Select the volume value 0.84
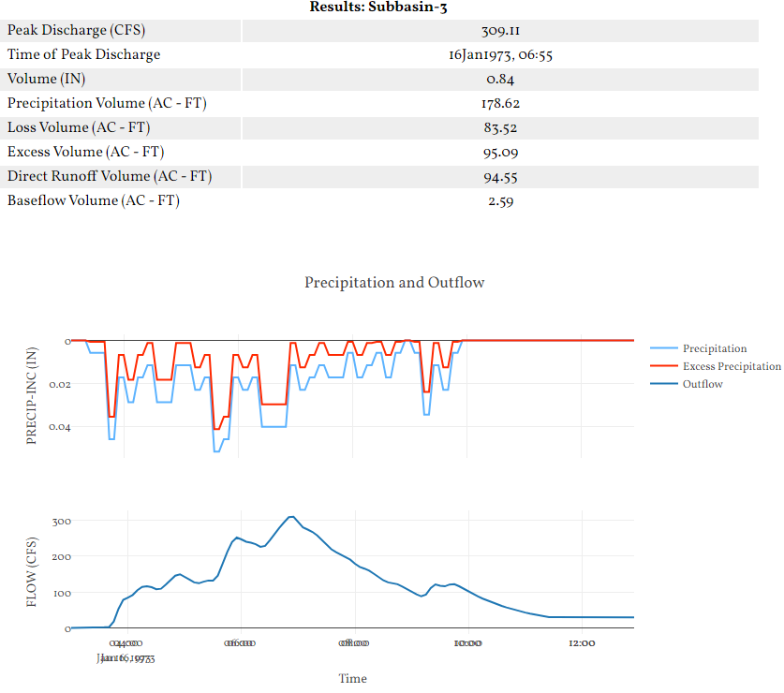Screen dimensions: 784x693 500,80
